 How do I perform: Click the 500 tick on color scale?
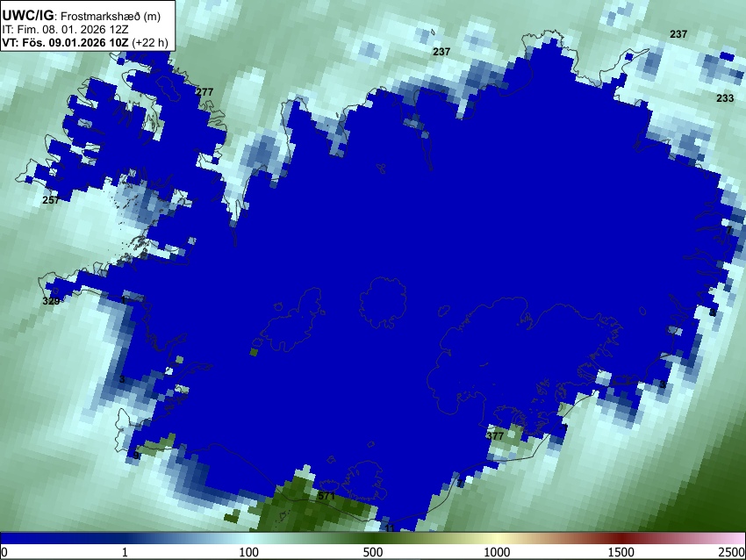373,552
